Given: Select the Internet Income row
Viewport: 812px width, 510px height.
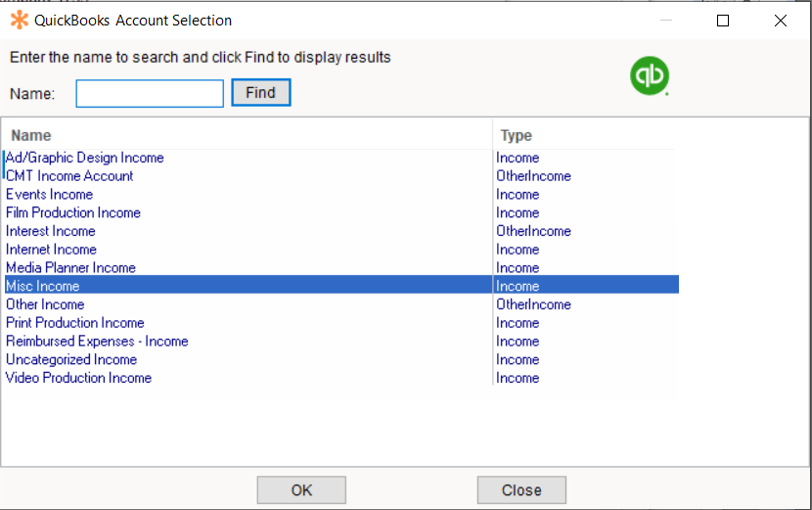Looking at the screenshot, I should [51, 250].
